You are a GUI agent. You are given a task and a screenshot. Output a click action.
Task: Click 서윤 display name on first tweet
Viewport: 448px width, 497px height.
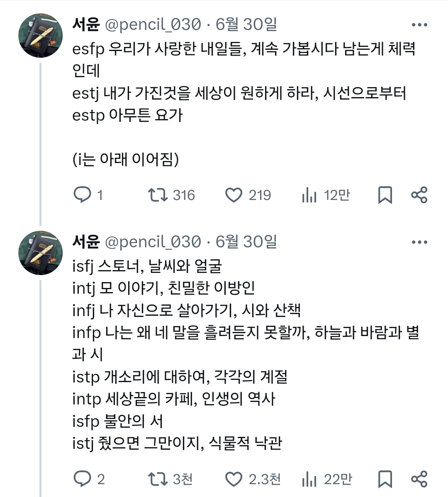tap(86, 25)
